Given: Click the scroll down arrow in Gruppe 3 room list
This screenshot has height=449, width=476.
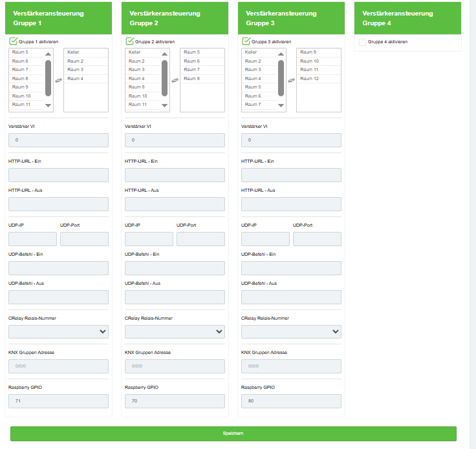Looking at the screenshot, I should pyautogui.click(x=281, y=105).
